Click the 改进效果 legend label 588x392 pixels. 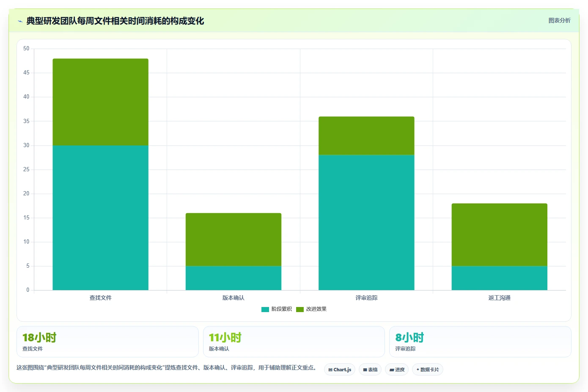click(316, 309)
